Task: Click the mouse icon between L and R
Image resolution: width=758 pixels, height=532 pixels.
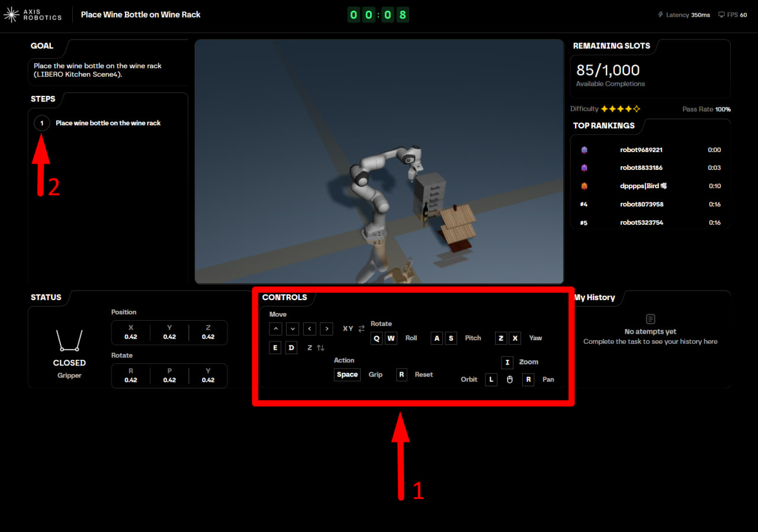Action: [x=509, y=380]
